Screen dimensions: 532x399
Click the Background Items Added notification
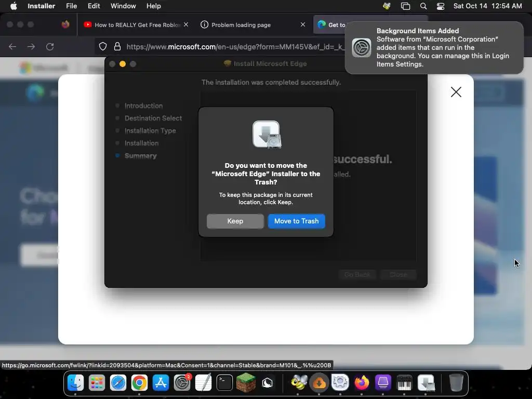pyautogui.click(x=434, y=47)
